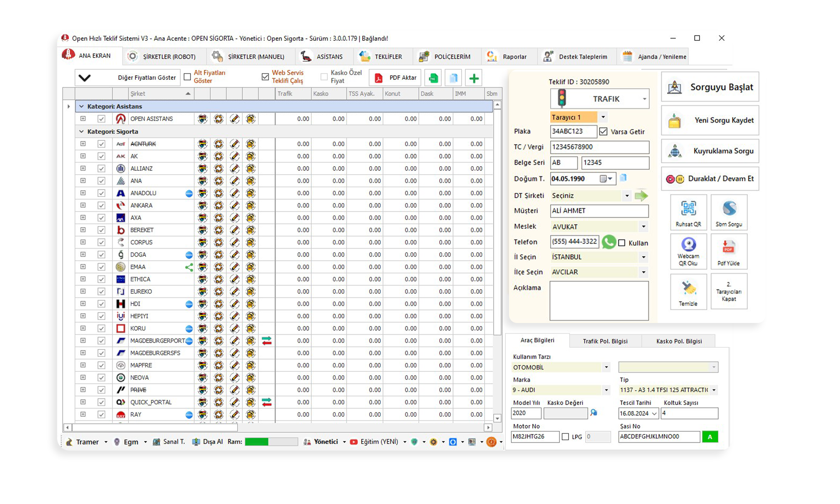This screenshot has height=504, width=840.
Task: Open Sbm Sorgu tool
Action: (729, 212)
